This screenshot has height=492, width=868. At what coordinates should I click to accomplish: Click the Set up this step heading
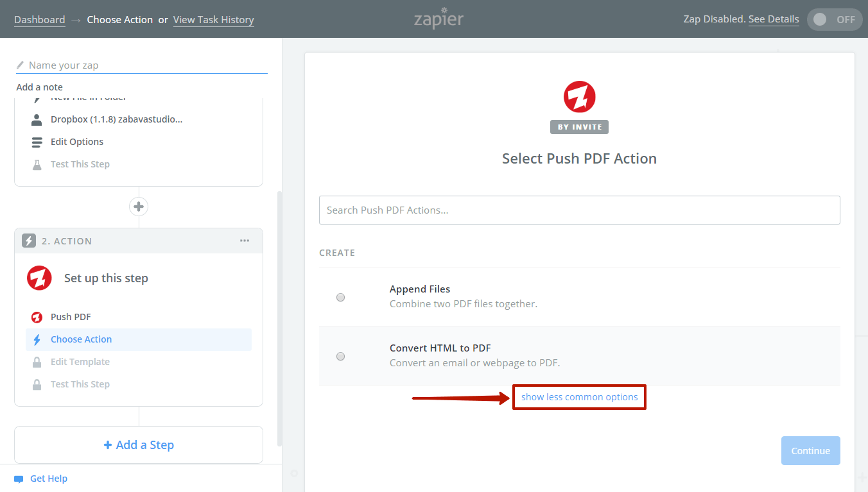106,278
